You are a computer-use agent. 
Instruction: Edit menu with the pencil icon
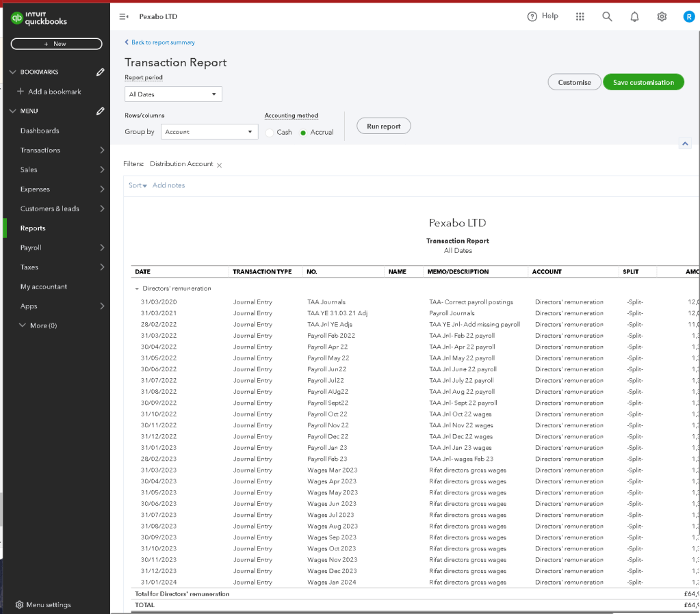point(101,111)
